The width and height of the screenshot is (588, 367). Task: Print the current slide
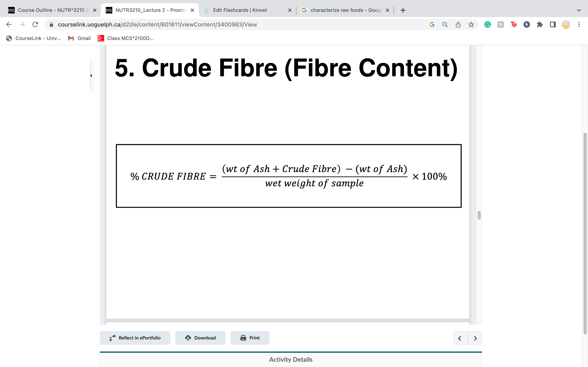coord(250,338)
